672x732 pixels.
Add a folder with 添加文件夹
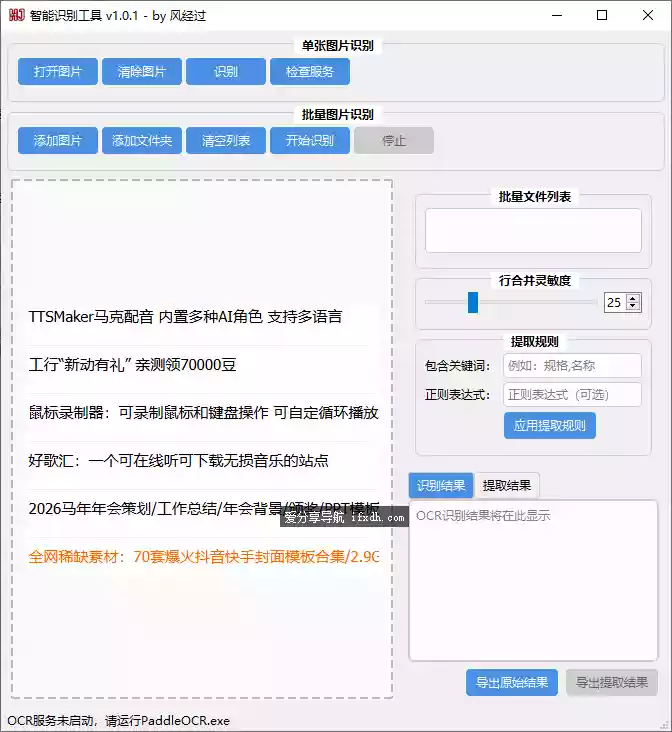(142, 141)
